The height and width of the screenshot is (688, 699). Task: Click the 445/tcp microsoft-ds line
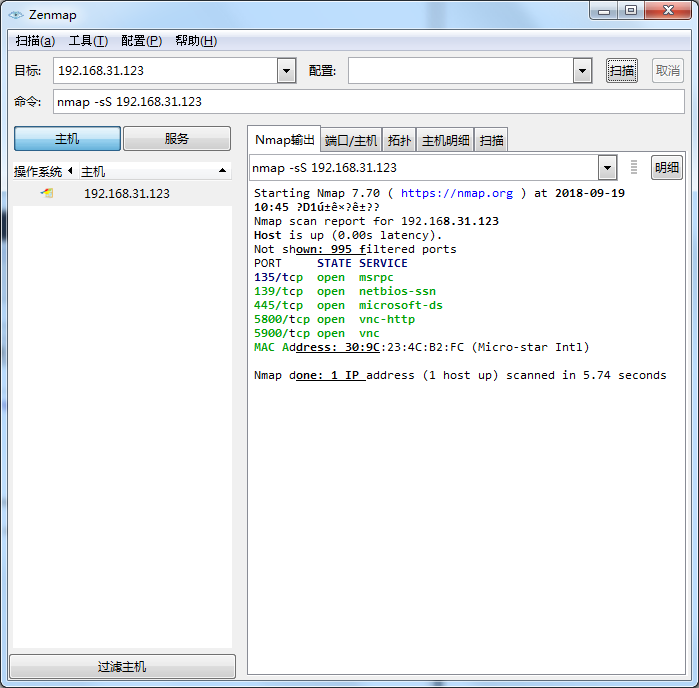tap(348, 305)
